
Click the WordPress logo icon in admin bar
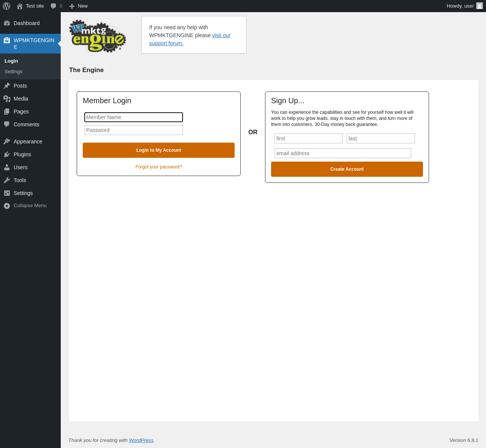(6, 6)
